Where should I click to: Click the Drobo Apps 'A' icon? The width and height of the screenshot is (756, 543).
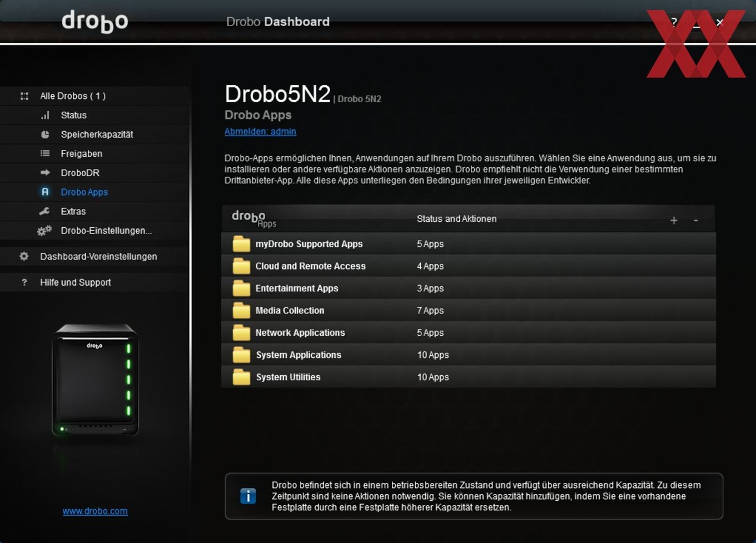click(x=45, y=192)
